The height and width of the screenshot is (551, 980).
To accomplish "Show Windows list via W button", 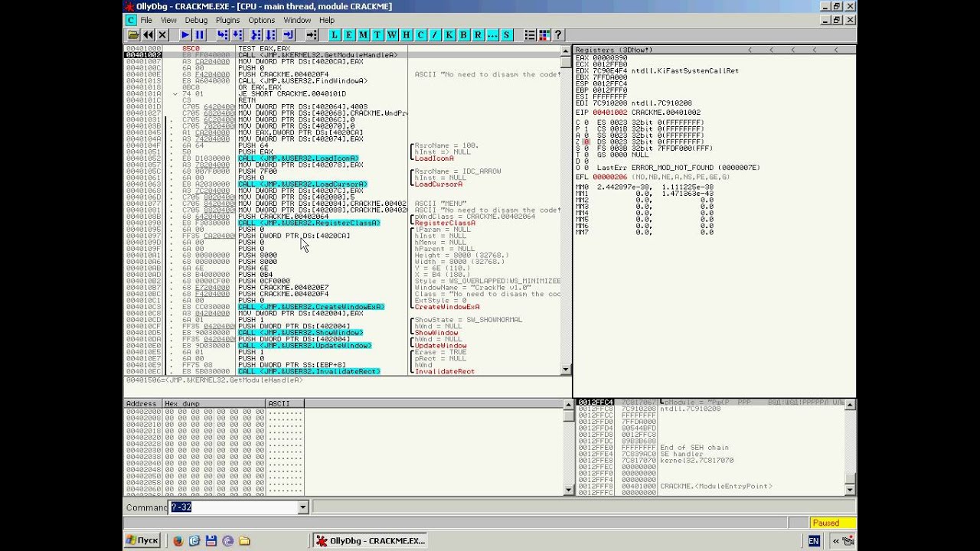I will (392, 35).
